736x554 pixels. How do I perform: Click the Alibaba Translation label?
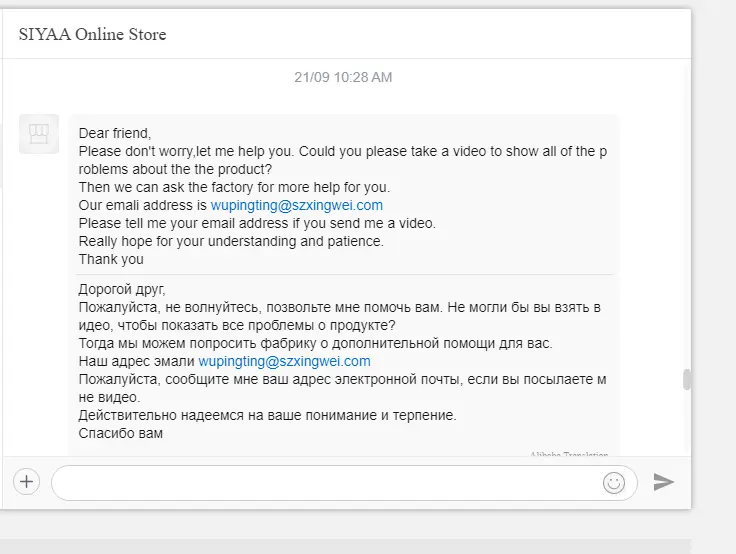point(569,454)
